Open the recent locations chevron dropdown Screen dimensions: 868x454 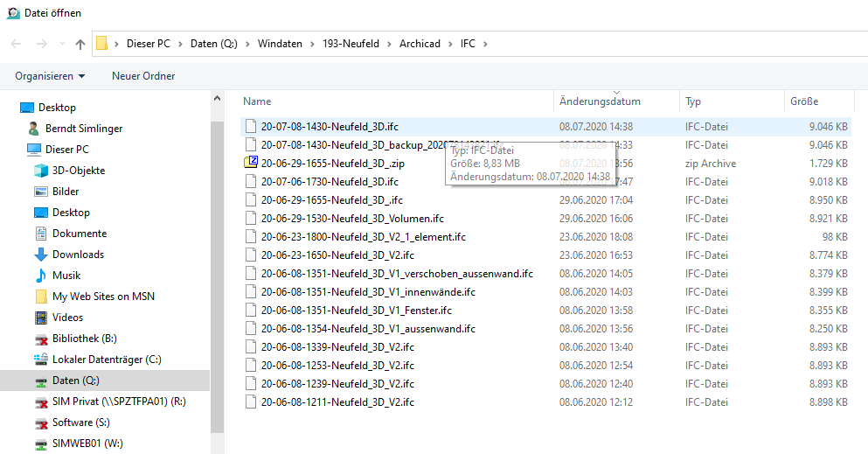pyautogui.click(x=61, y=44)
